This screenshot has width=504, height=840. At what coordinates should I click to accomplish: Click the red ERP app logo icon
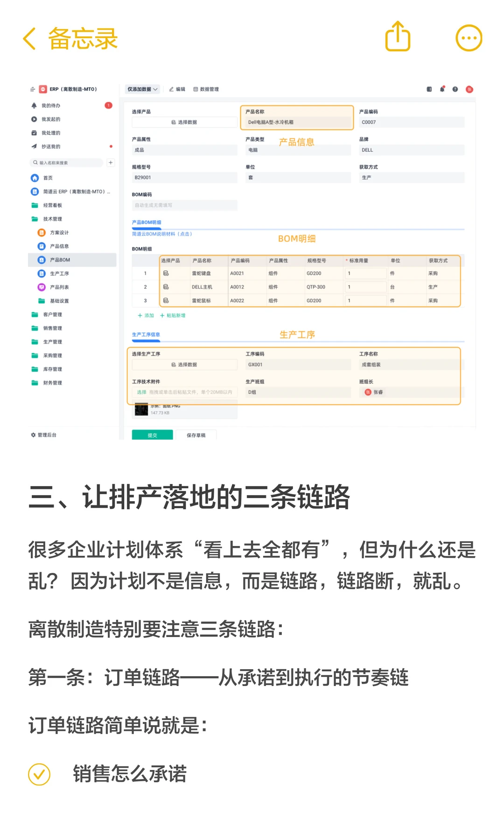point(43,89)
